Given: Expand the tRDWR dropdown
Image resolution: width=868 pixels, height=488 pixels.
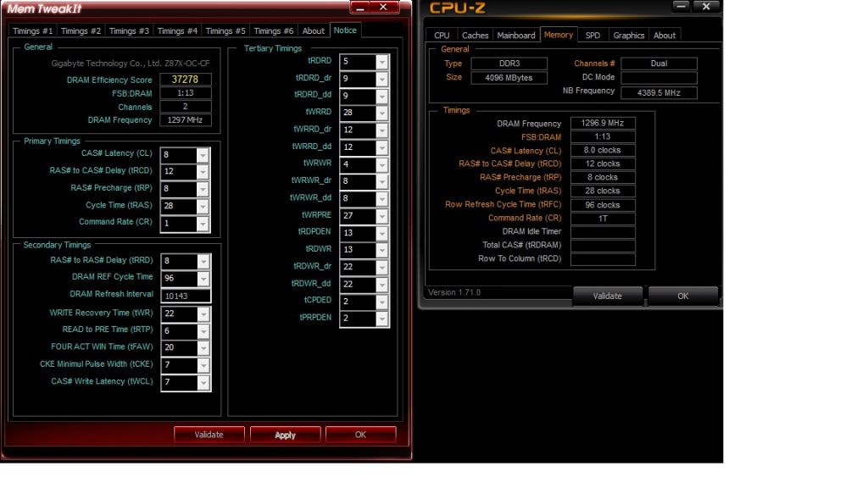Looking at the screenshot, I should (x=382, y=250).
